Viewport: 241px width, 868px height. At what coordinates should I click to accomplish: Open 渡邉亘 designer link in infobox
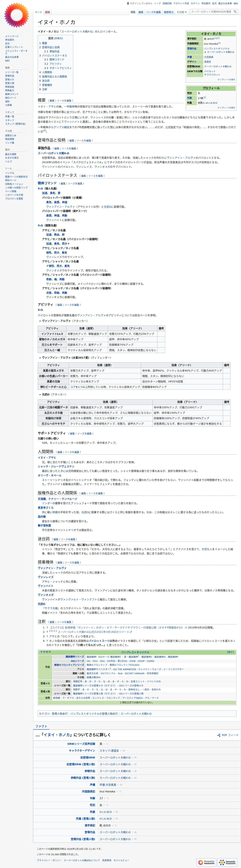click(x=207, y=62)
